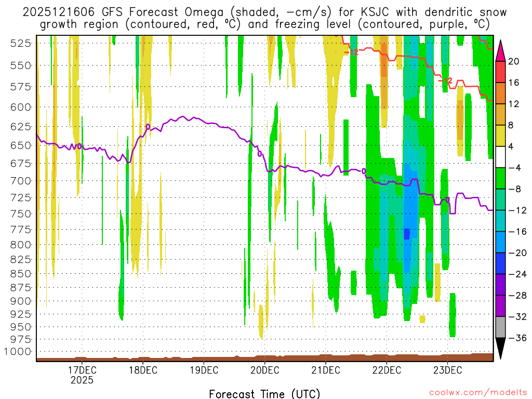Select the 20DEC date label

coord(264,370)
